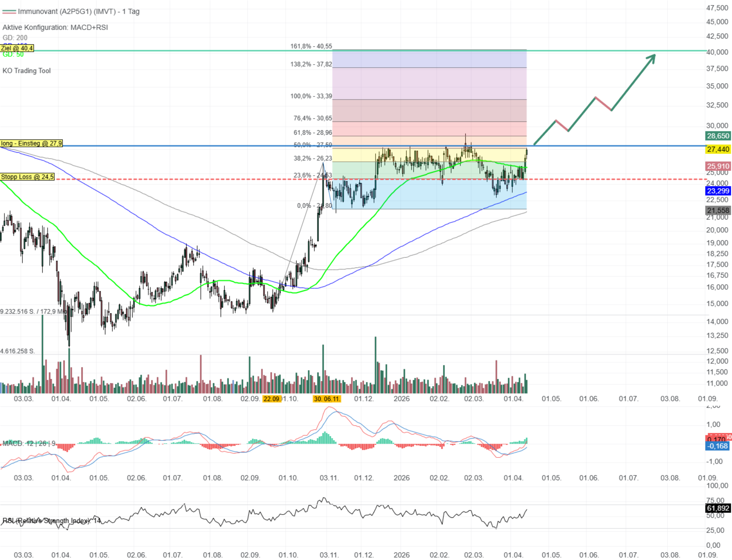Viewport: 732px width, 560px height.
Task: Click the blue -0,168 MACD value tag
Action: point(717,446)
